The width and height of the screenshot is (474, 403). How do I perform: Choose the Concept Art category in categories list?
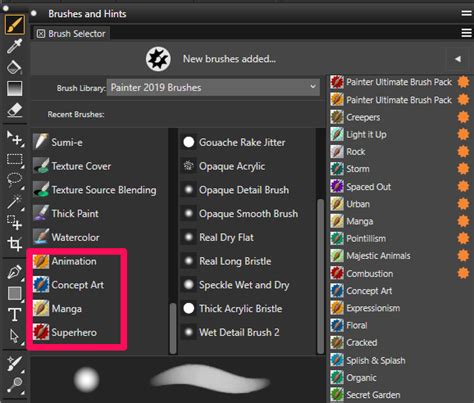pos(100,285)
